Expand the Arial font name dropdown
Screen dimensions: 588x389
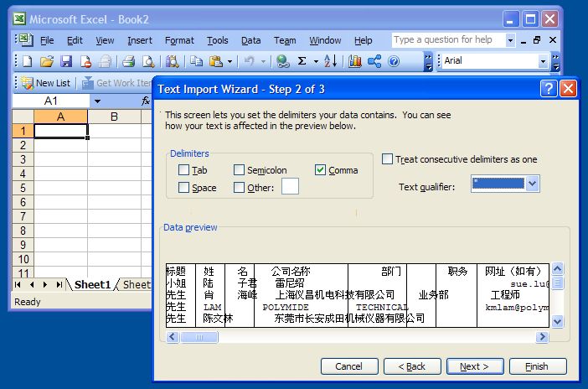(543, 61)
